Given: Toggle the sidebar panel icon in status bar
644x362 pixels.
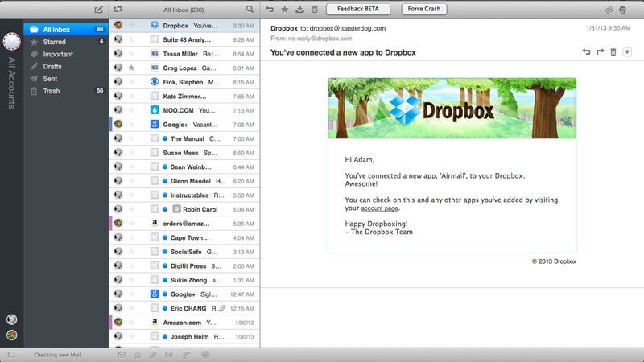Looking at the screenshot, I should [x=11, y=355].
